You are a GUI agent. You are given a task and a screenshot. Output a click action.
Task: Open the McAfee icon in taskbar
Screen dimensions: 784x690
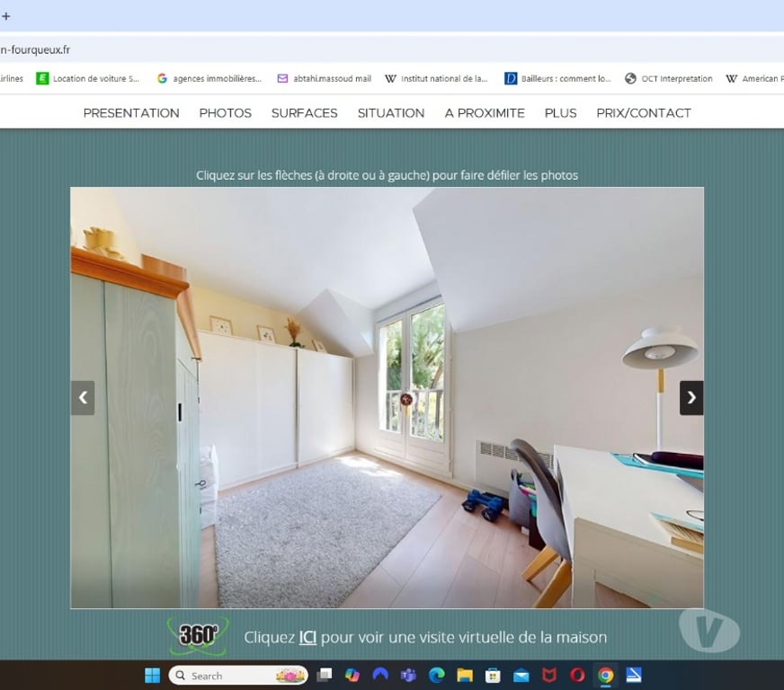coord(549,676)
